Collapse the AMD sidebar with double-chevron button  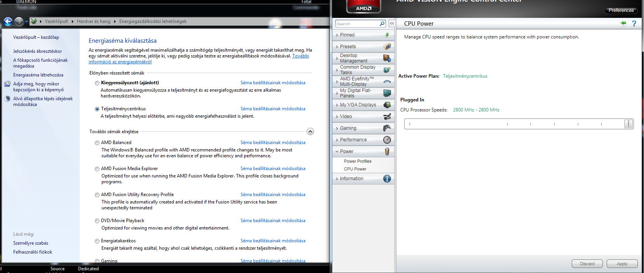(x=392, y=24)
